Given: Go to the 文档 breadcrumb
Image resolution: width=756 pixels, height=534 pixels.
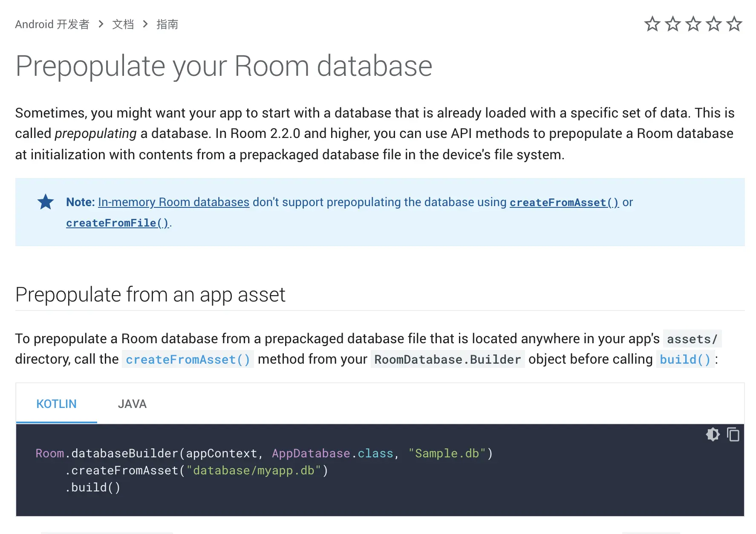Looking at the screenshot, I should point(123,24).
